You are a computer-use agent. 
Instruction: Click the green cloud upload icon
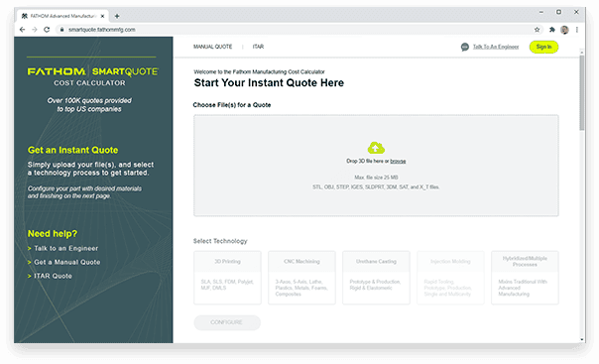[376, 148]
